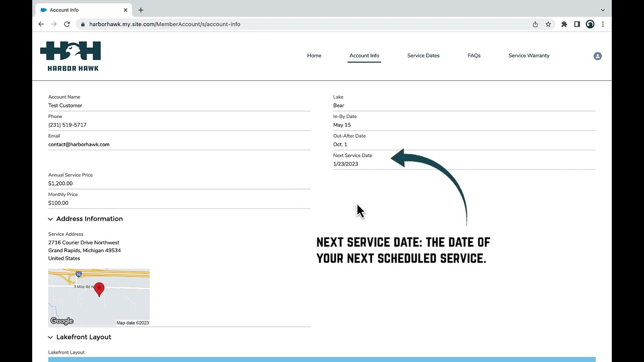644x362 pixels.
Task: Click the 'May 15' in-by date
Action: point(342,125)
